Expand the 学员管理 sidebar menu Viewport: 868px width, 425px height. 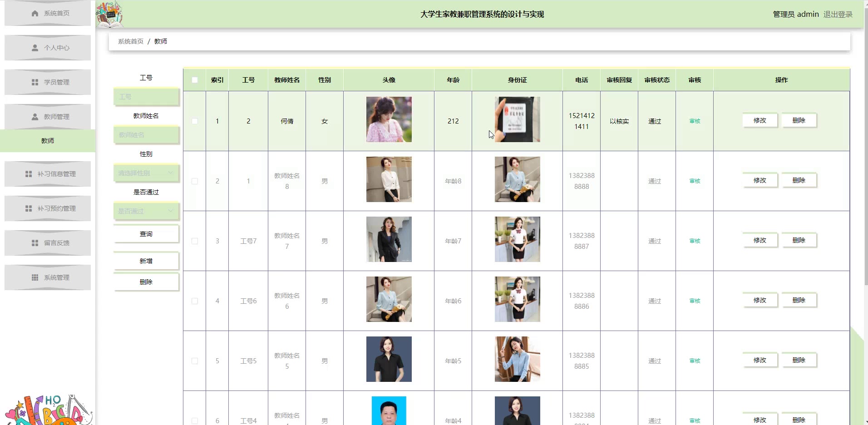48,82
